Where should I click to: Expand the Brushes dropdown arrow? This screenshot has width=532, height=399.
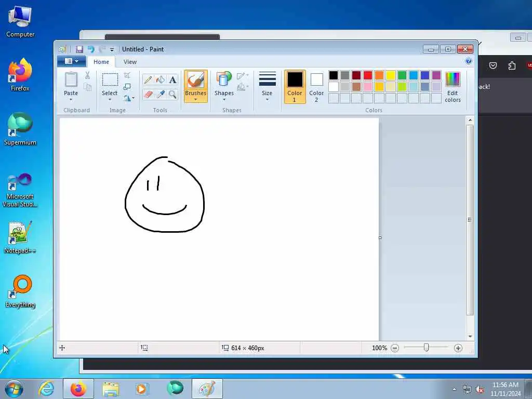[x=196, y=100]
